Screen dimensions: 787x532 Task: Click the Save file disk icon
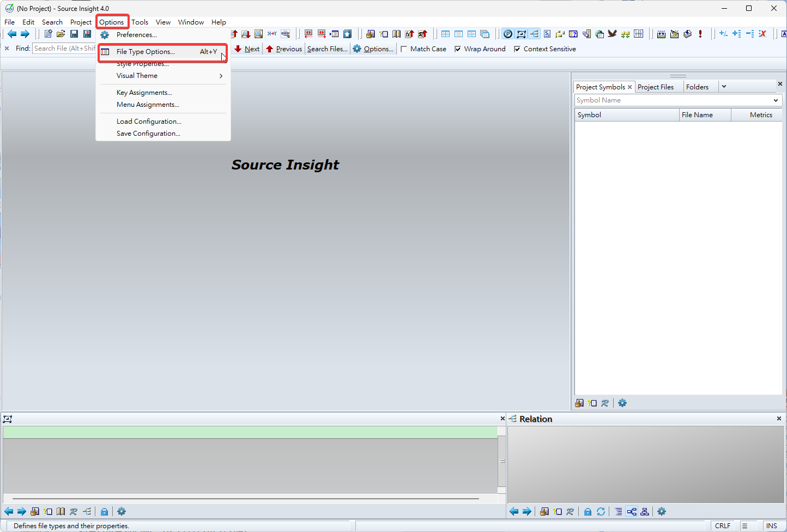pyautogui.click(x=74, y=34)
